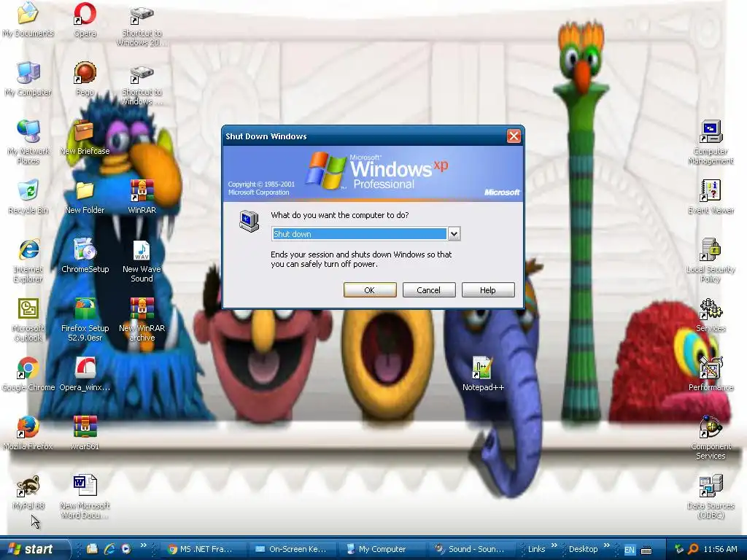This screenshot has width=747, height=560.
Task: Select Internet Explorer desktop icon
Action: click(28, 260)
